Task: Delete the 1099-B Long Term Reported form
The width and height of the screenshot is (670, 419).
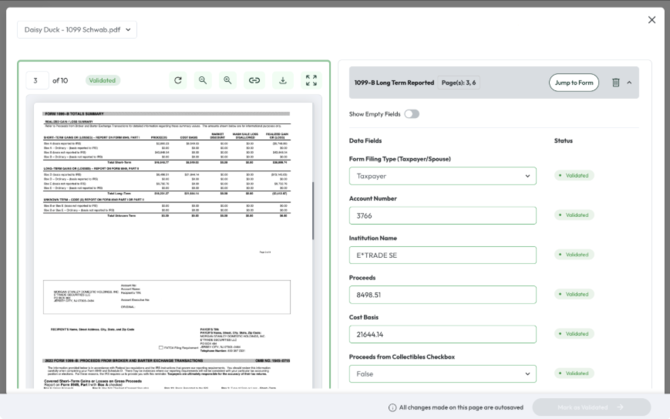Action: click(x=616, y=82)
